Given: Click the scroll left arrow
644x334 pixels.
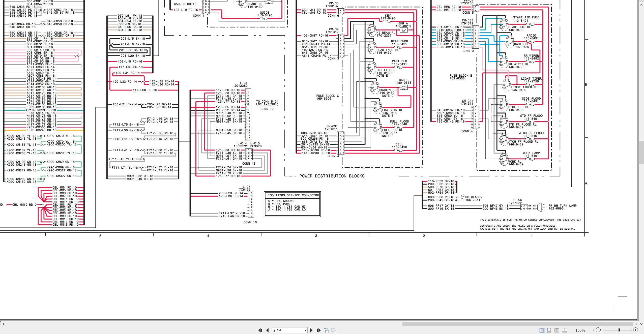Looking at the screenshot, I should [x=4, y=324].
